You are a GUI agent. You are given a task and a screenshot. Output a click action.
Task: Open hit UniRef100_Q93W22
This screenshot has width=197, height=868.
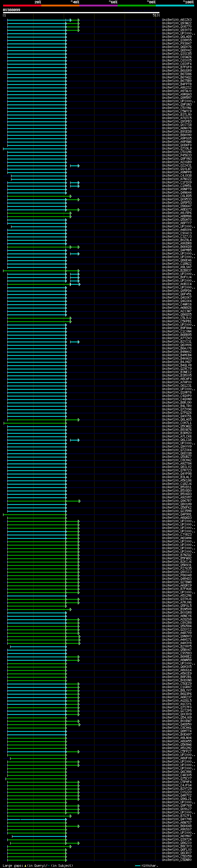[x=176, y=23]
